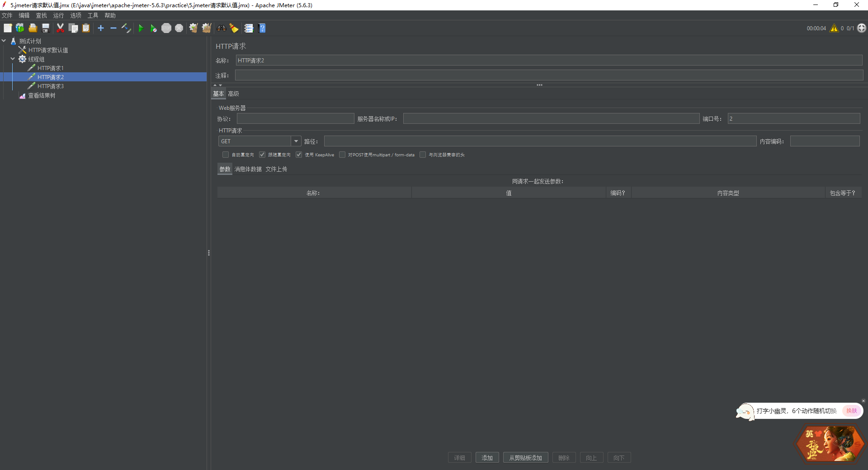The width and height of the screenshot is (868, 470).
Task: Click the yellow warning log icon
Action: [834, 28]
